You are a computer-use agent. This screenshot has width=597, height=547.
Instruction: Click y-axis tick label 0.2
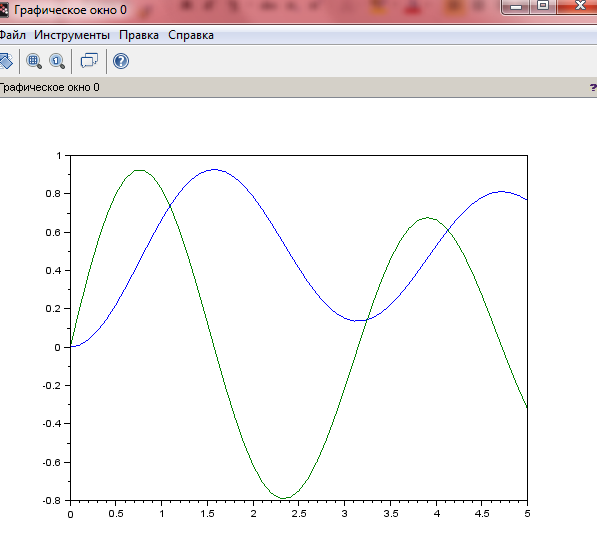click(x=53, y=309)
